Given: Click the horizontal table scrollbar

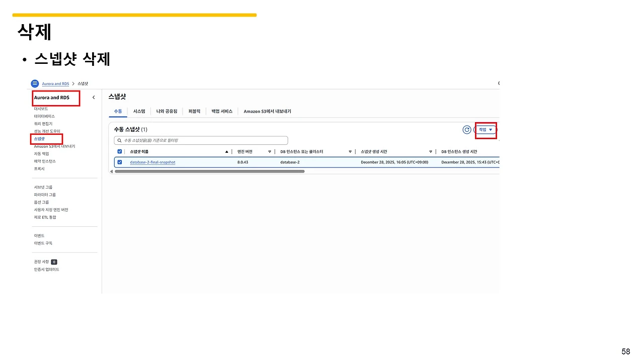Looking at the screenshot, I should [x=209, y=171].
